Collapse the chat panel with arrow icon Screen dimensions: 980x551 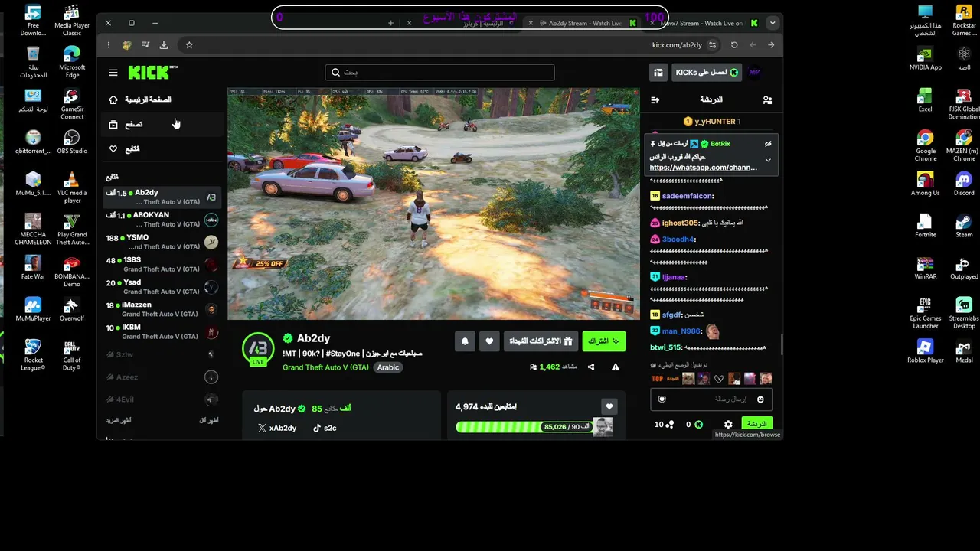coord(655,99)
